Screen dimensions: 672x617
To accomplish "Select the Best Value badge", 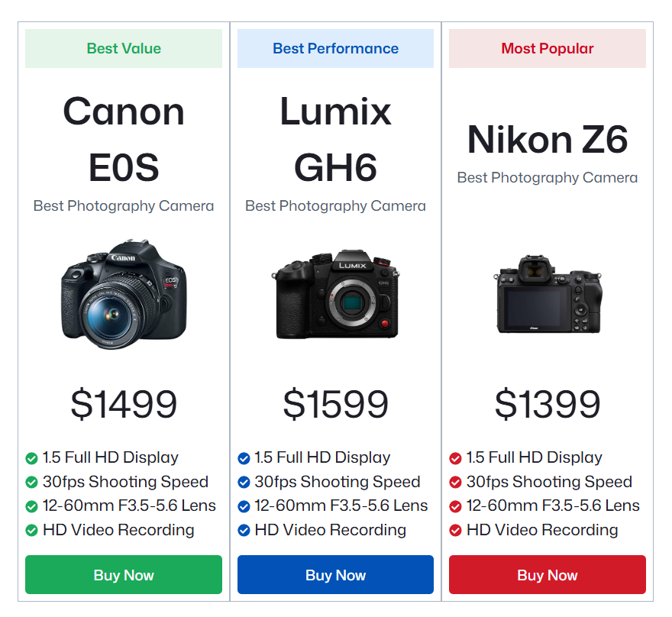I will click(124, 49).
